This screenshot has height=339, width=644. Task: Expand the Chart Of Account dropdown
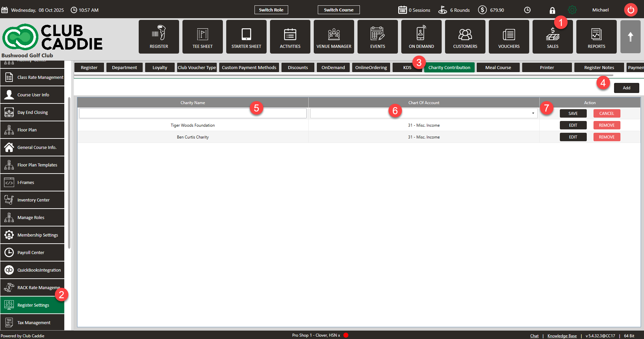pyautogui.click(x=533, y=113)
